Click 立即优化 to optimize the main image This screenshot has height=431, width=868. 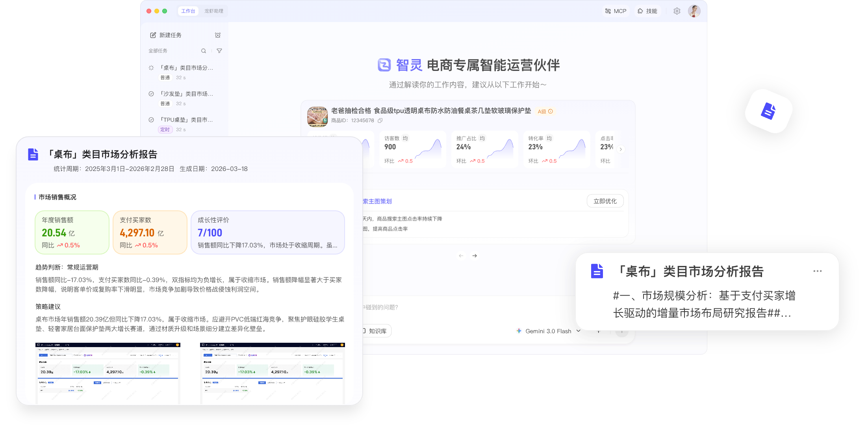point(605,201)
